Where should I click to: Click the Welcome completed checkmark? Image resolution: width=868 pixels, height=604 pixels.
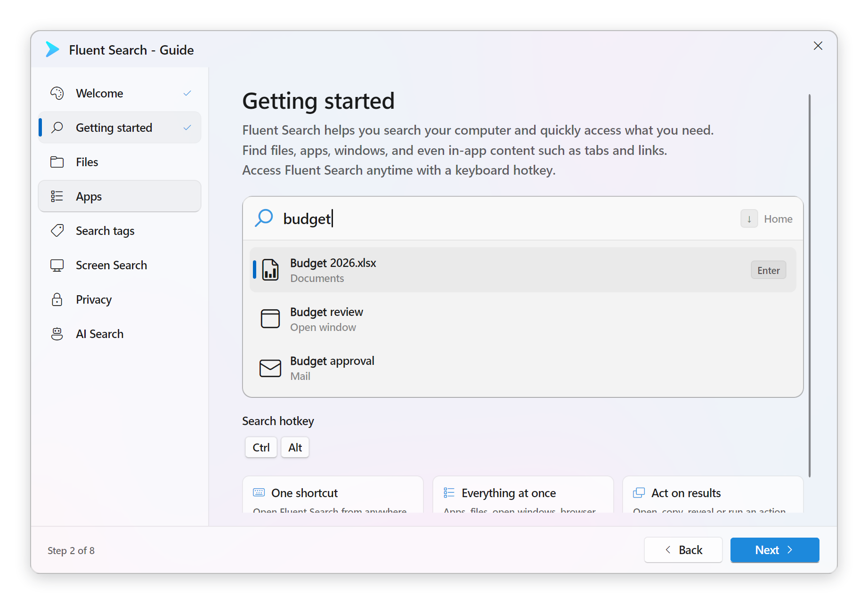[x=187, y=93]
